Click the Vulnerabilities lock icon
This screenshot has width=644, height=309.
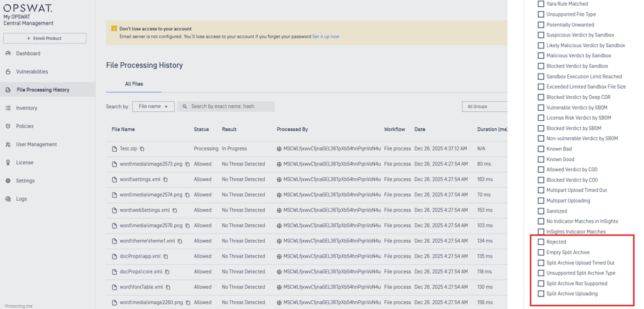pos(8,72)
